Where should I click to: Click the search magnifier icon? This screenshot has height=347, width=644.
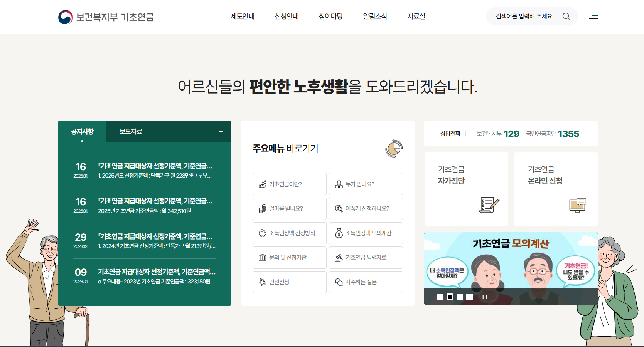pos(566,16)
